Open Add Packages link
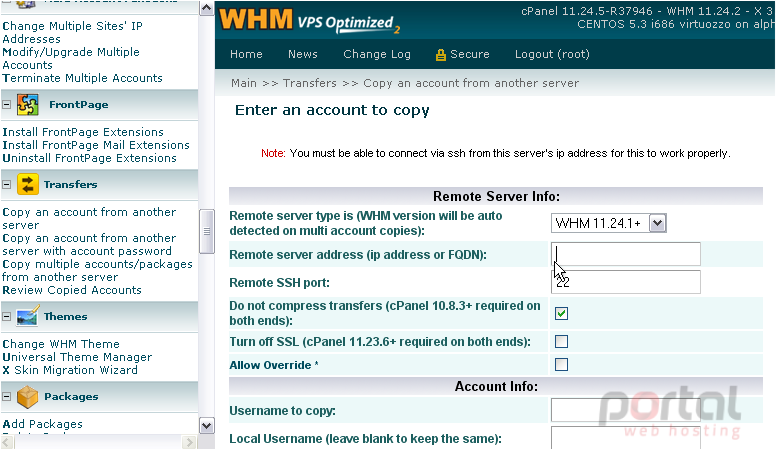776x450 pixels. tap(43, 424)
